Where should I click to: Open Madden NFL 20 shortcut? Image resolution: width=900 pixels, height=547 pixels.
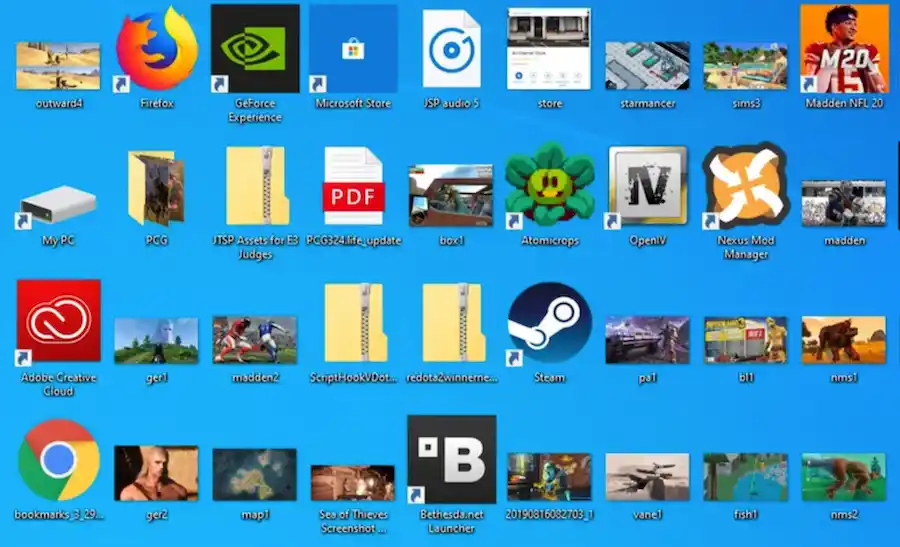pos(844,48)
